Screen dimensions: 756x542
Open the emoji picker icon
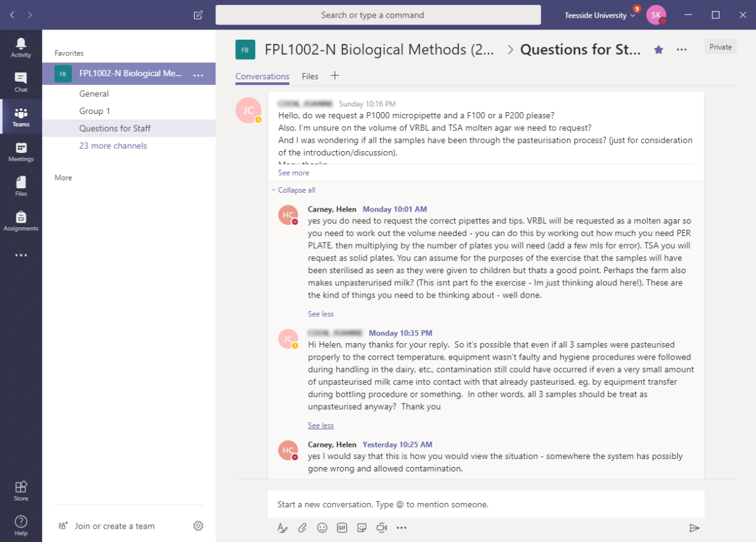coord(323,528)
